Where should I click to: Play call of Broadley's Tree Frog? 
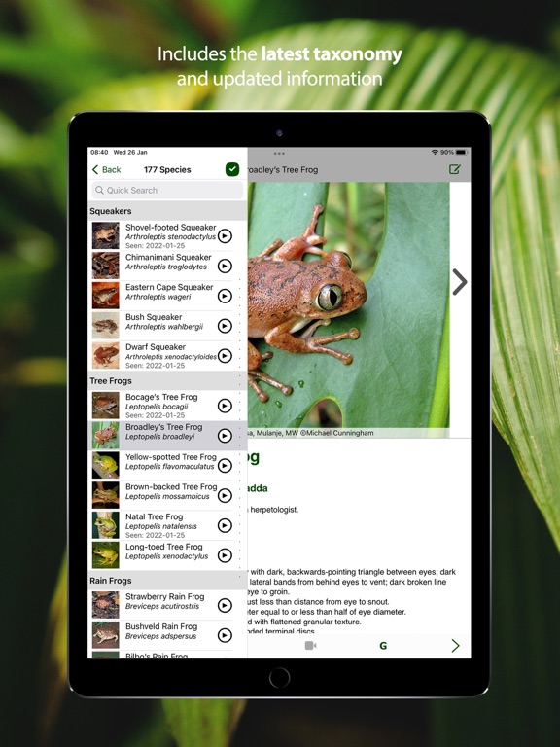pyautogui.click(x=225, y=436)
